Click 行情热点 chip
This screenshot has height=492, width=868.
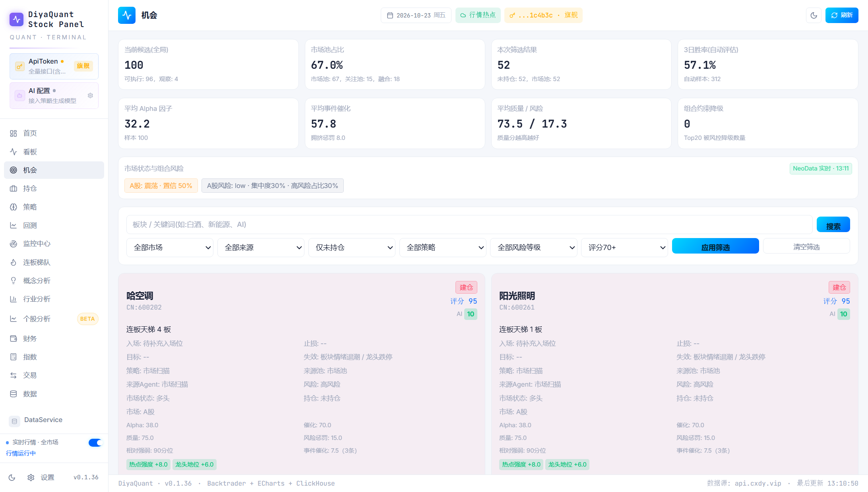478,15
